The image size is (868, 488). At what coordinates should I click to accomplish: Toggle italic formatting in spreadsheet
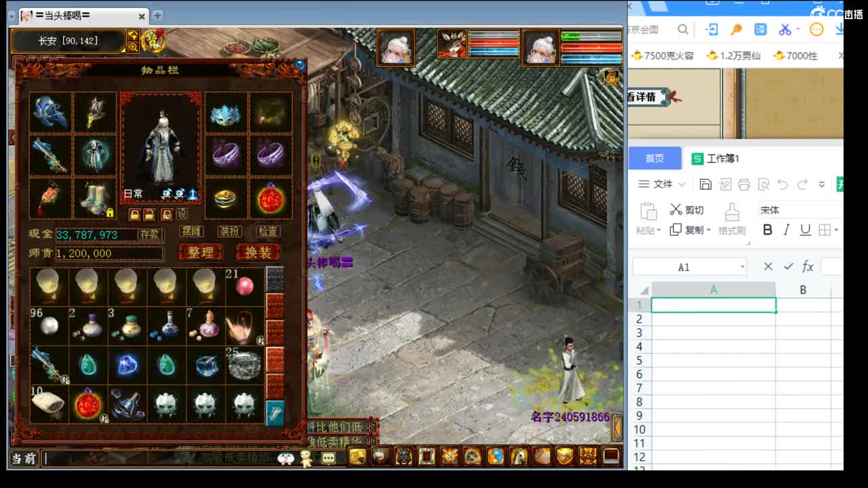point(787,230)
